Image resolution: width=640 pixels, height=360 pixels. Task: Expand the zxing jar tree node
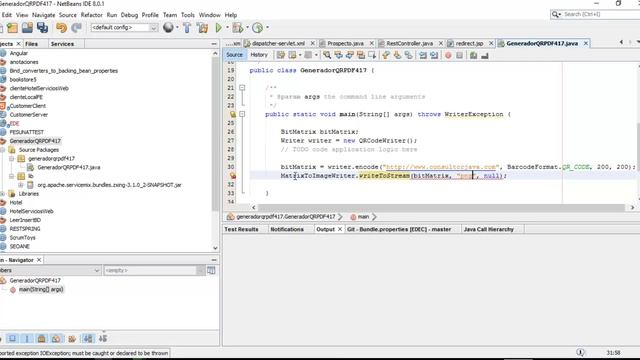tap(20, 185)
